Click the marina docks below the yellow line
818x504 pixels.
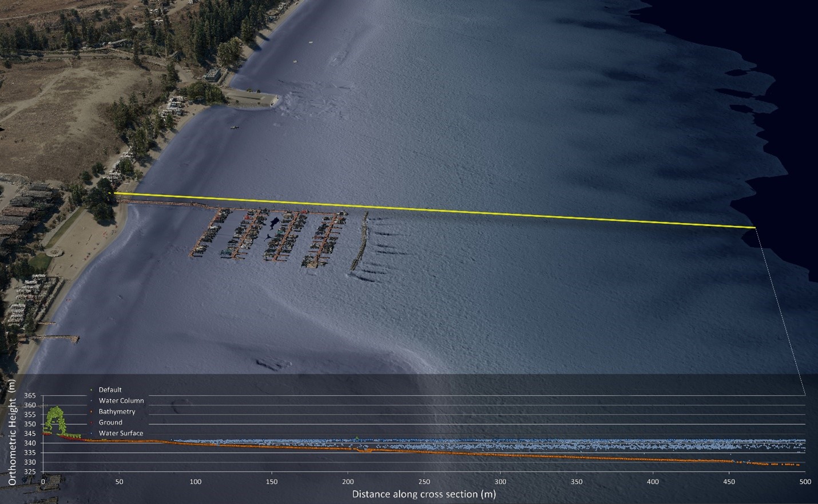pos(269,237)
